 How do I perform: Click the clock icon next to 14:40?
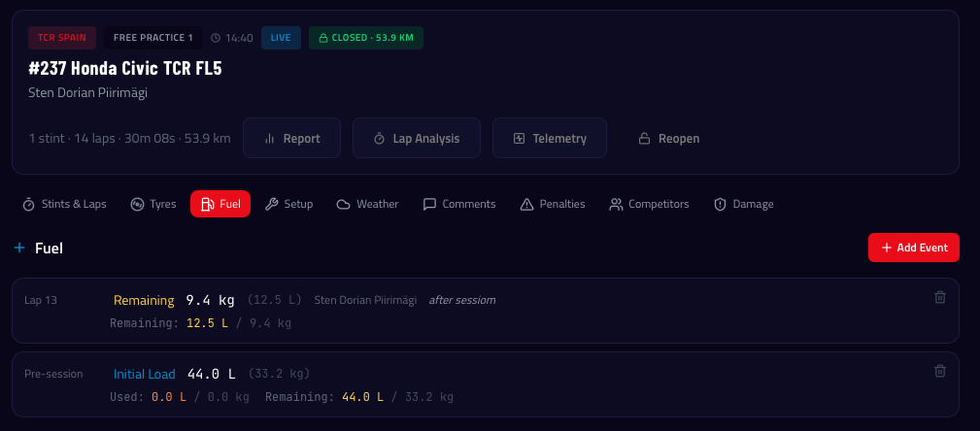click(215, 38)
